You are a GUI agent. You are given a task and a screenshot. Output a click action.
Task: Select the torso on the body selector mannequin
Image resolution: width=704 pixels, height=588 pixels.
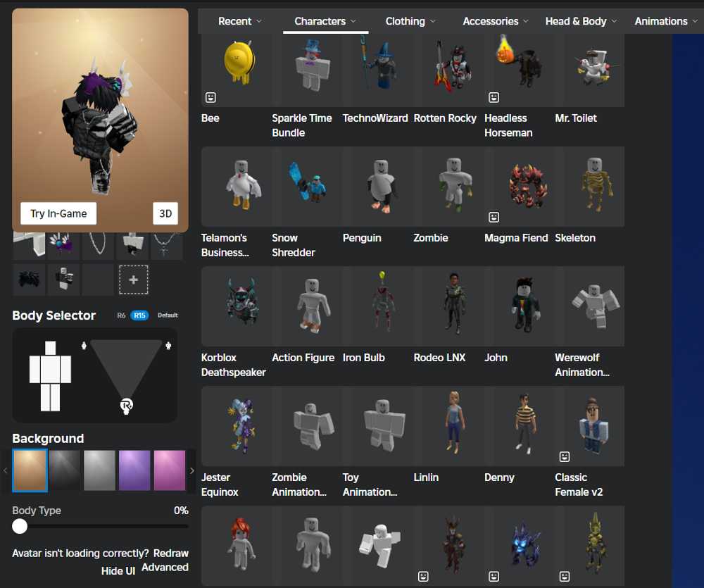(50, 369)
